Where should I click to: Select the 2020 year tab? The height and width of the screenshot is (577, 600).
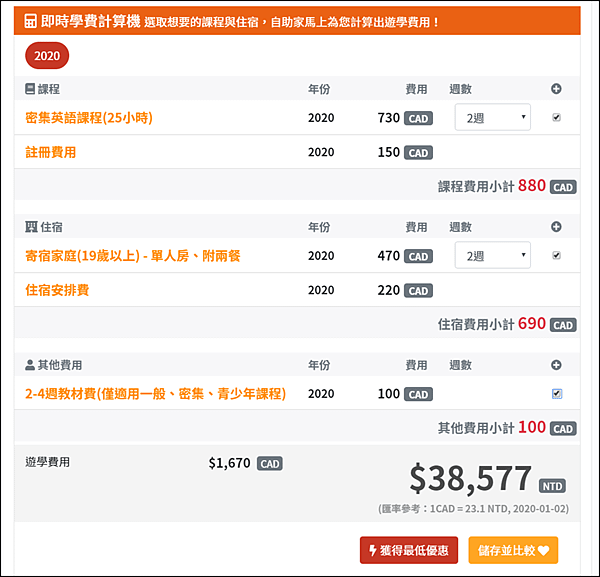tap(47, 55)
